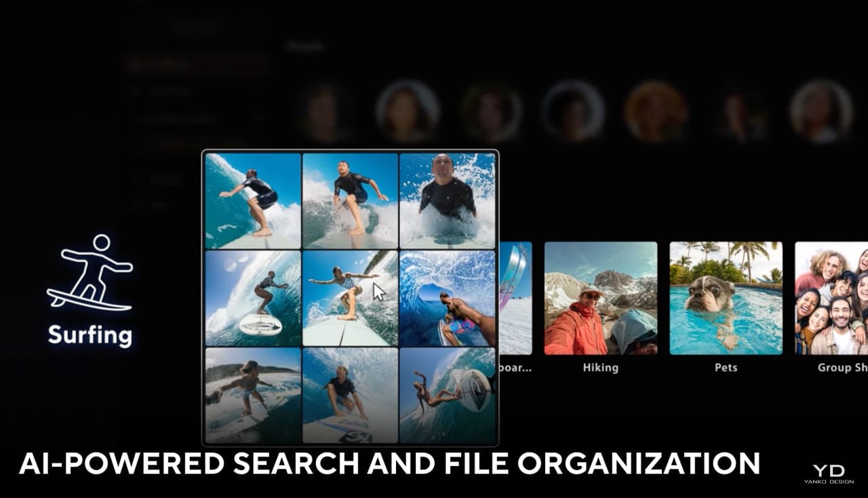This screenshot has width=868, height=498.
Task: Click the Pets category label
Action: [x=726, y=368]
